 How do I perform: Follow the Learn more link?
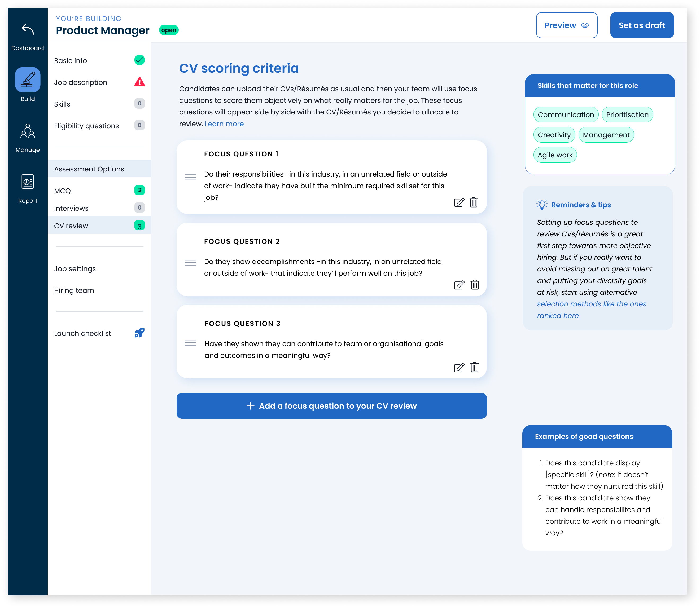tap(224, 124)
